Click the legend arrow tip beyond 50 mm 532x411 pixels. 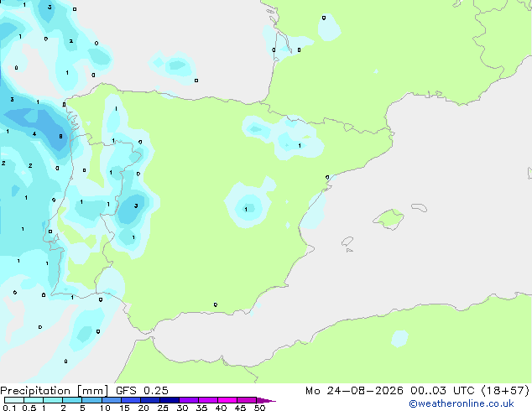[266, 400]
